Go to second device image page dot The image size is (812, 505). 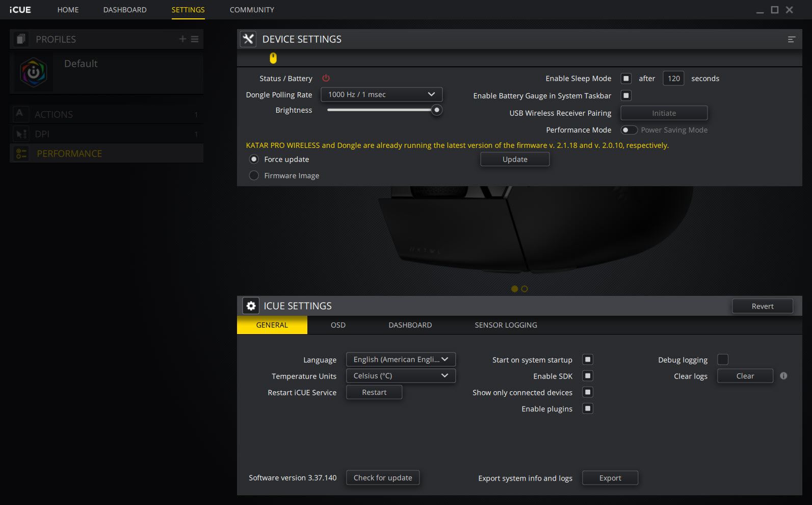tap(525, 289)
